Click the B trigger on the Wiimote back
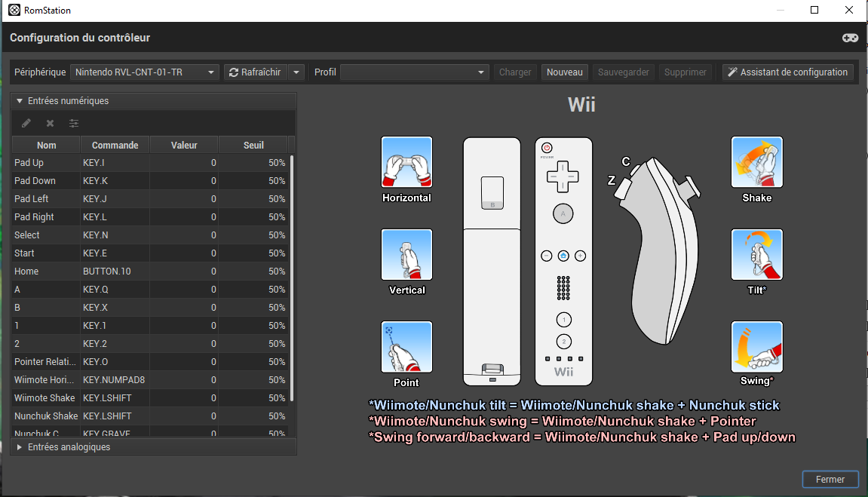 coord(492,192)
